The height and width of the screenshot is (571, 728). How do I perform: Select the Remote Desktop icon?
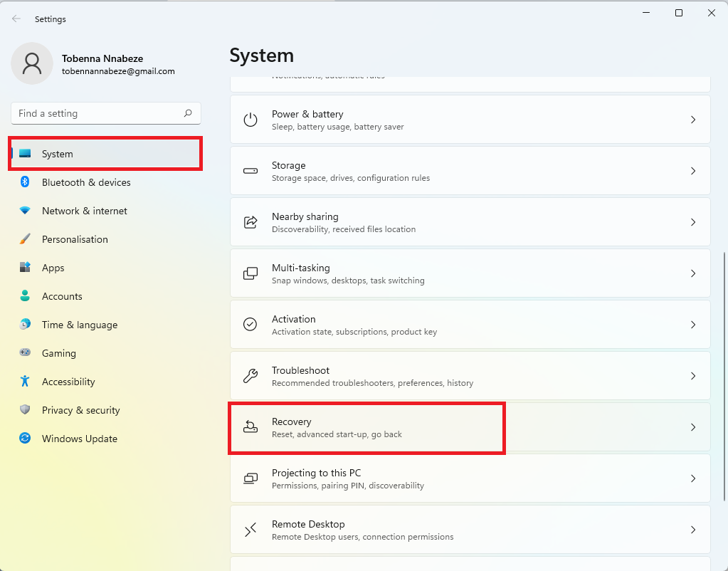point(250,530)
